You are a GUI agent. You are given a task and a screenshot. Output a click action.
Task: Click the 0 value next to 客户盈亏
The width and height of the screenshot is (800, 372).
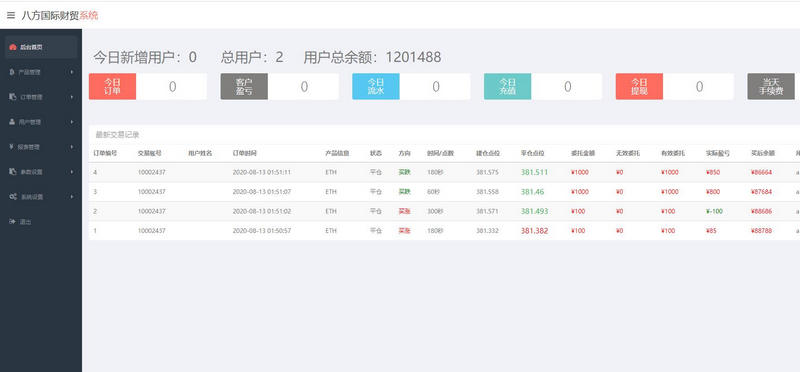click(304, 87)
